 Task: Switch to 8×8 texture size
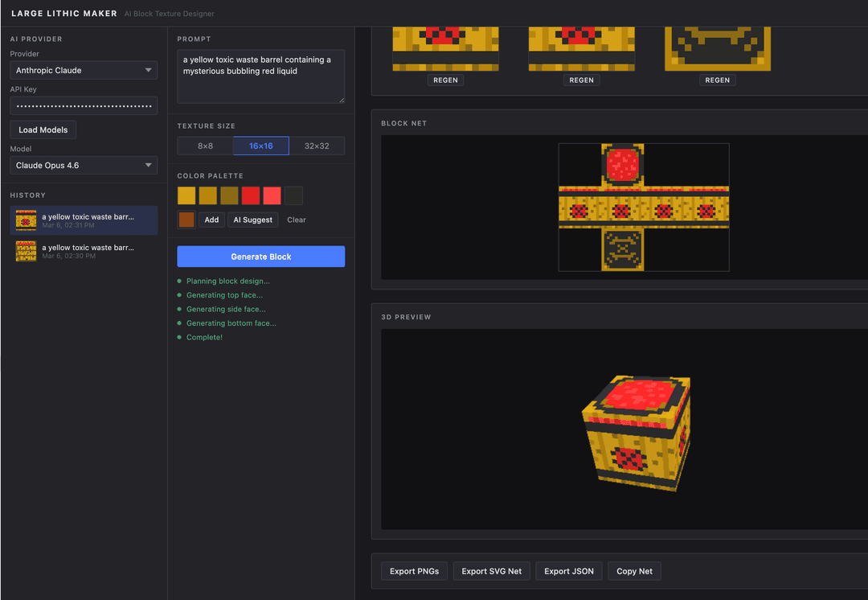pyautogui.click(x=204, y=146)
